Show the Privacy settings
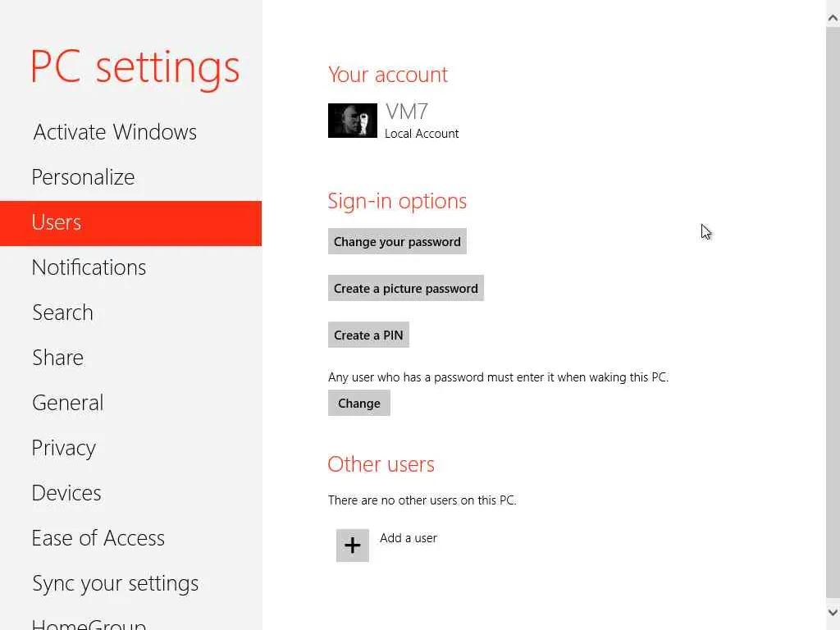Screen dimensions: 840x630 point(63,448)
